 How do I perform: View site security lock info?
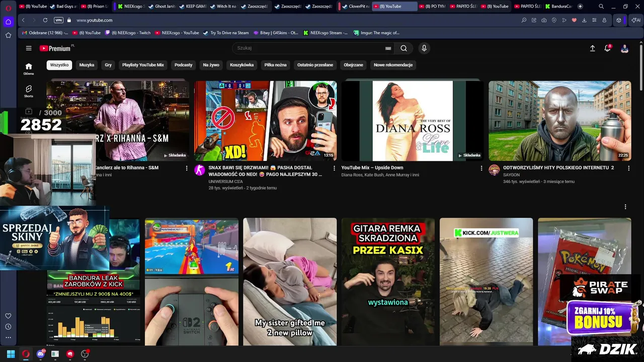click(x=69, y=20)
